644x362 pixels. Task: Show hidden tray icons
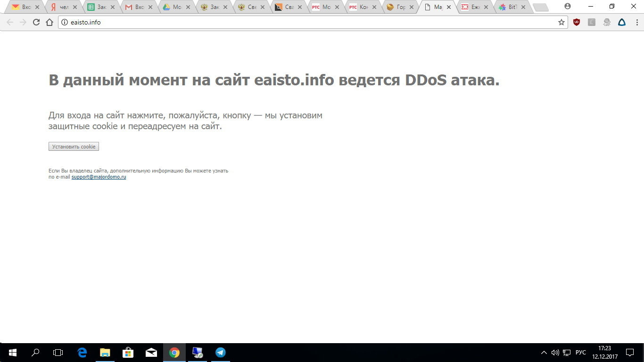point(544,353)
